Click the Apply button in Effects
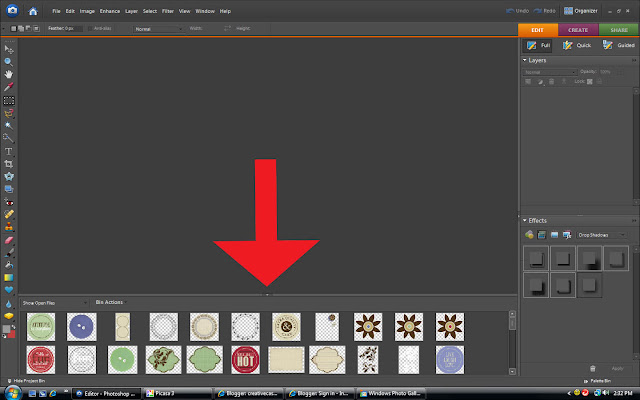The width and height of the screenshot is (640, 400). (618, 369)
